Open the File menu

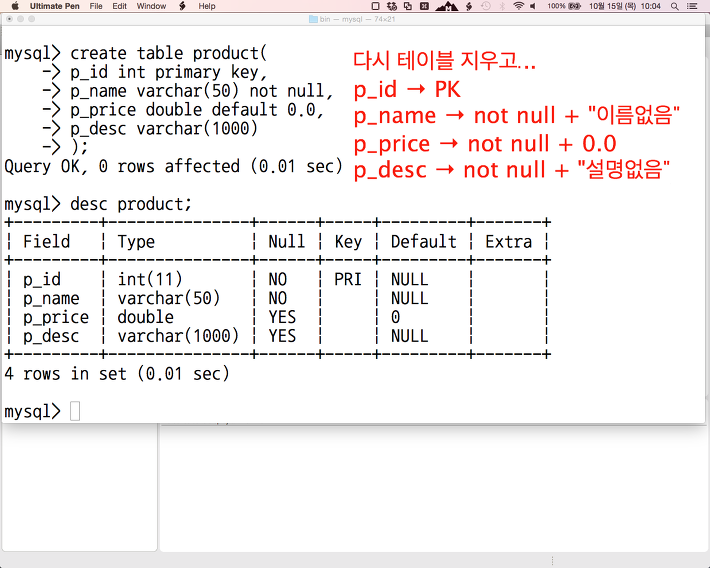96,6
